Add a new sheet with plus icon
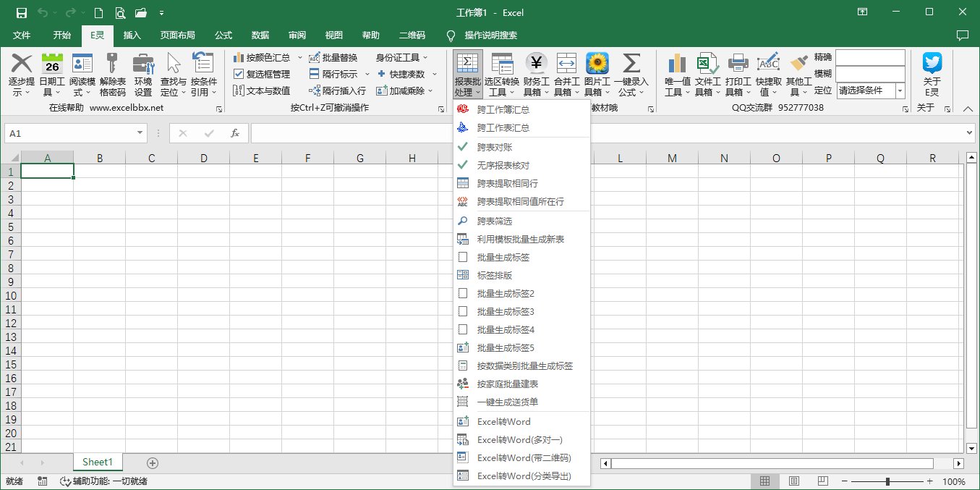 pyautogui.click(x=152, y=463)
